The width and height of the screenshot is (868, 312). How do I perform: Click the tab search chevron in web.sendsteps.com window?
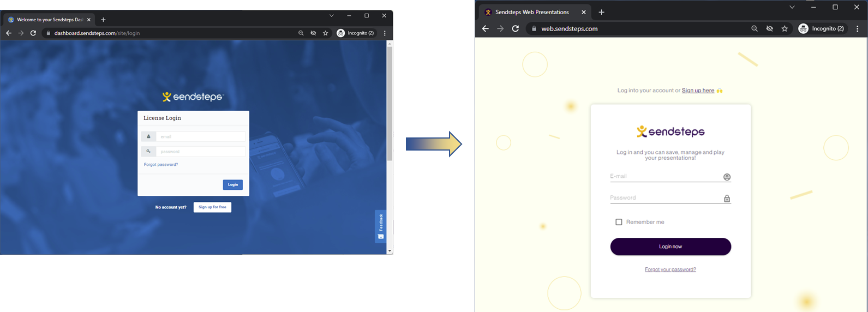[792, 7]
